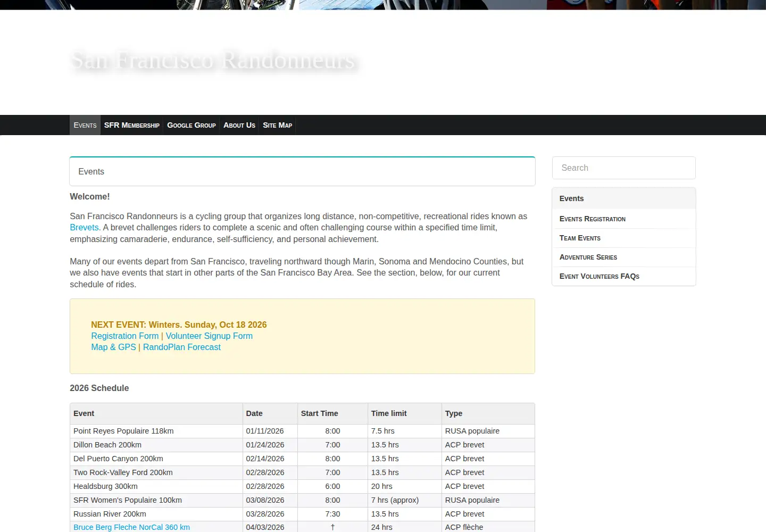Open the Map & GPS link
Image resolution: width=766 pixels, height=532 pixels.
tap(113, 347)
